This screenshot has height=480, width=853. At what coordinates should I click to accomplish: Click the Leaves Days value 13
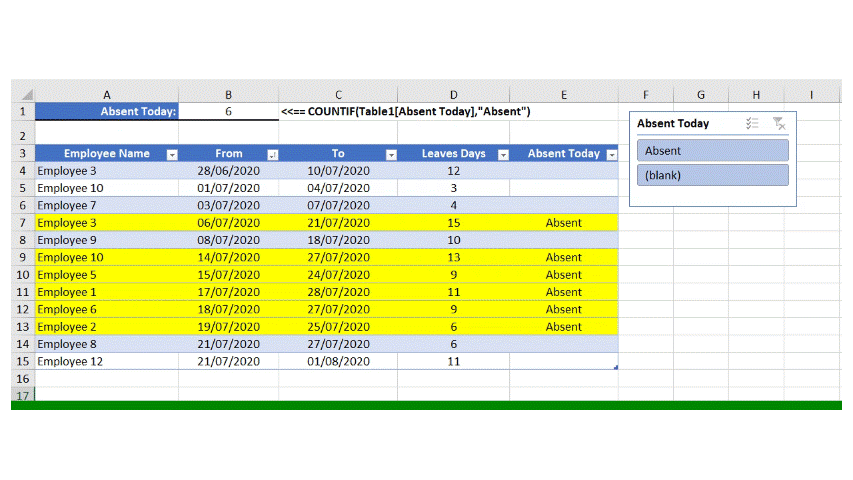pyautogui.click(x=453, y=257)
